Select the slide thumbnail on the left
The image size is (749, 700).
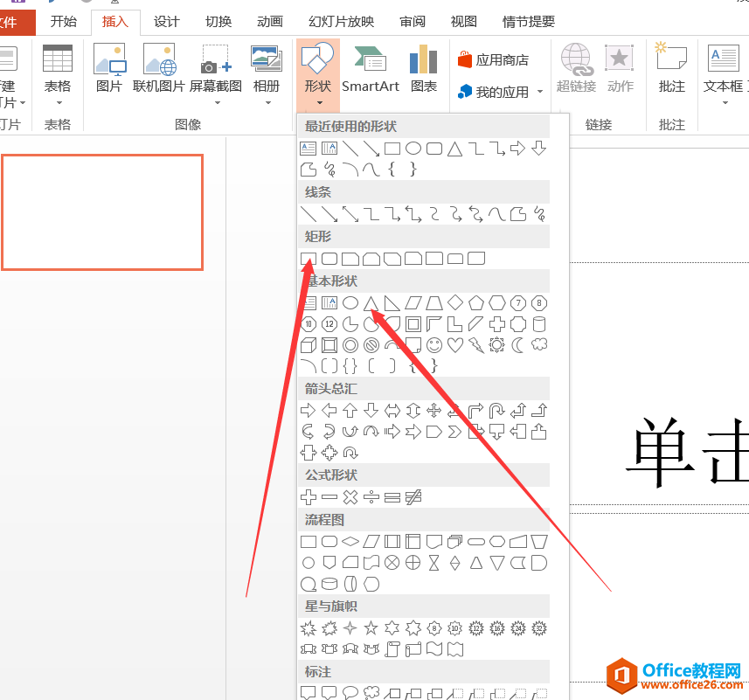(x=102, y=212)
